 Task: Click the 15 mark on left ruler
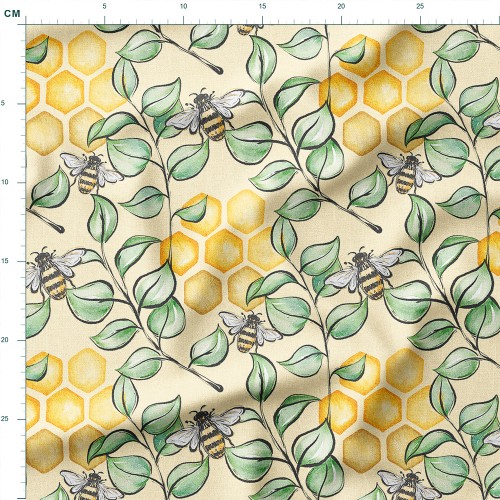click(4, 261)
